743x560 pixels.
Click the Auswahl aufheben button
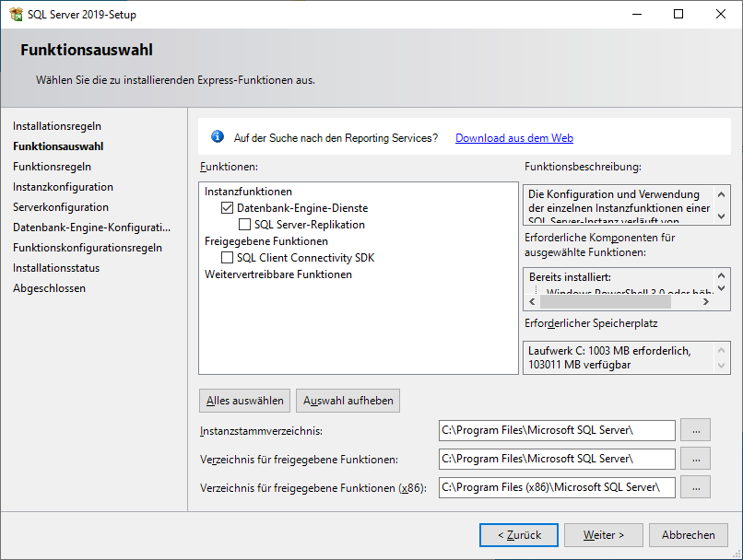point(348,401)
